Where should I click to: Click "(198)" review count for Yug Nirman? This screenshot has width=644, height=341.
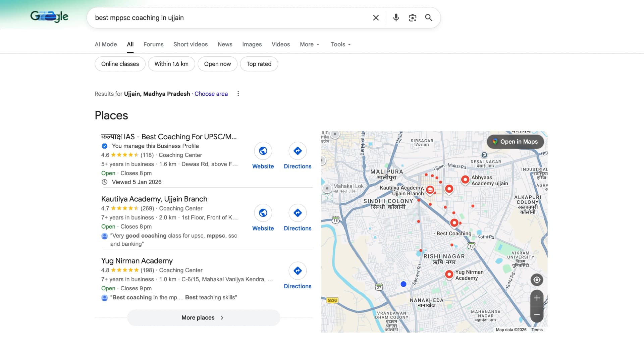147,270
